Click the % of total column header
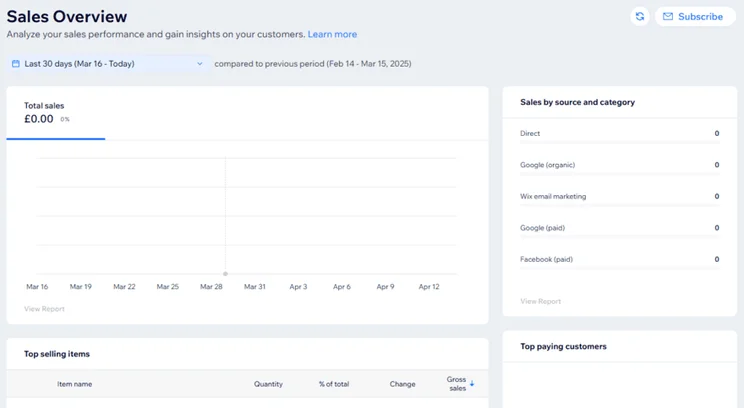Viewport: 744px width, 408px height. click(x=334, y=384)
